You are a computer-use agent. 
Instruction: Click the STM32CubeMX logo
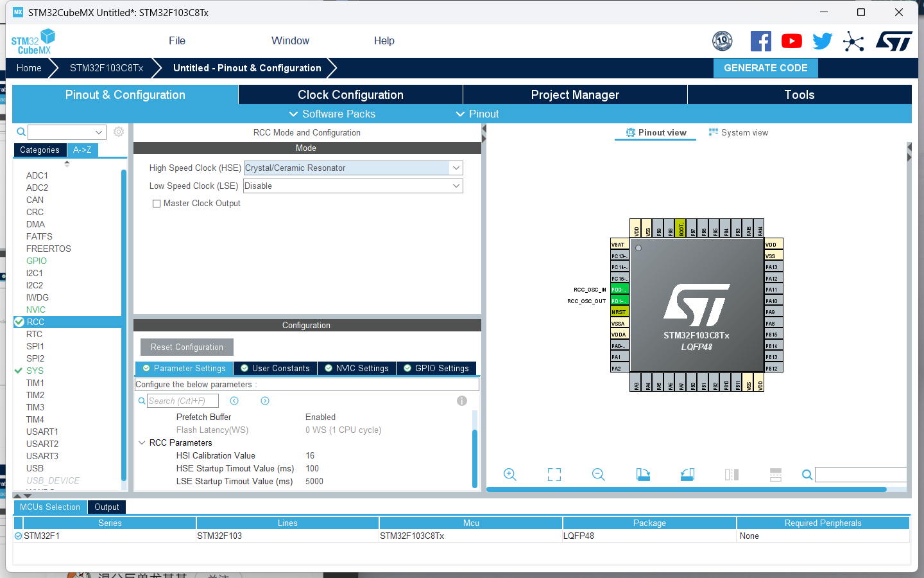33,41
